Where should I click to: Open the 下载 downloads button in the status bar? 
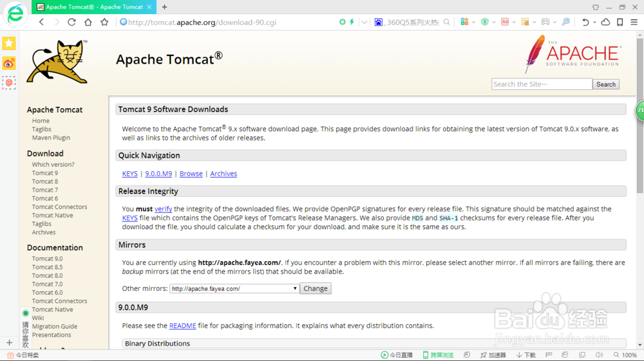point(526,355)
